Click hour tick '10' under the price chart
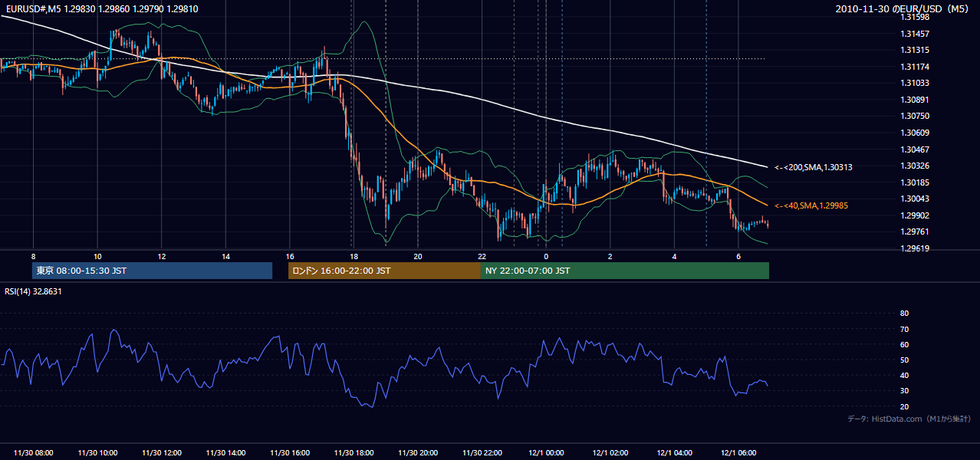This screenshot has height=460, width=980. [97, 256]
